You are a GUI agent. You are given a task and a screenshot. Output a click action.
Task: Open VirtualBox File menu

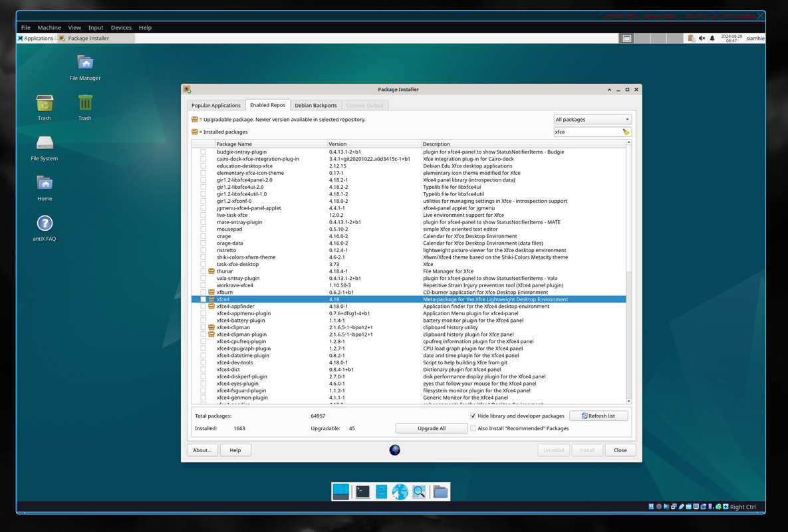point(26,28)
